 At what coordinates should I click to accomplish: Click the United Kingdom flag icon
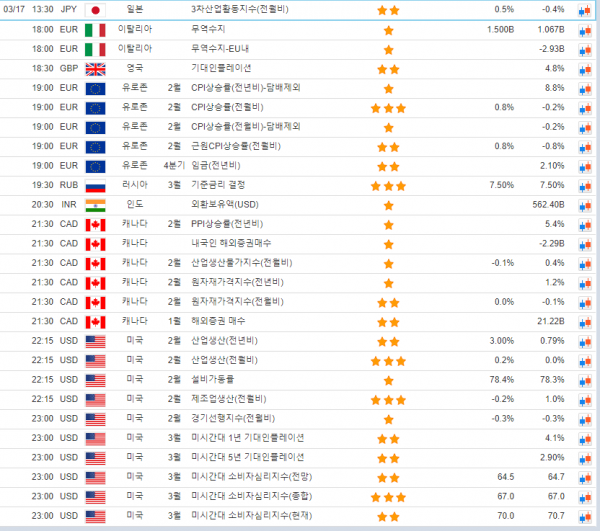tap(95, 68)
